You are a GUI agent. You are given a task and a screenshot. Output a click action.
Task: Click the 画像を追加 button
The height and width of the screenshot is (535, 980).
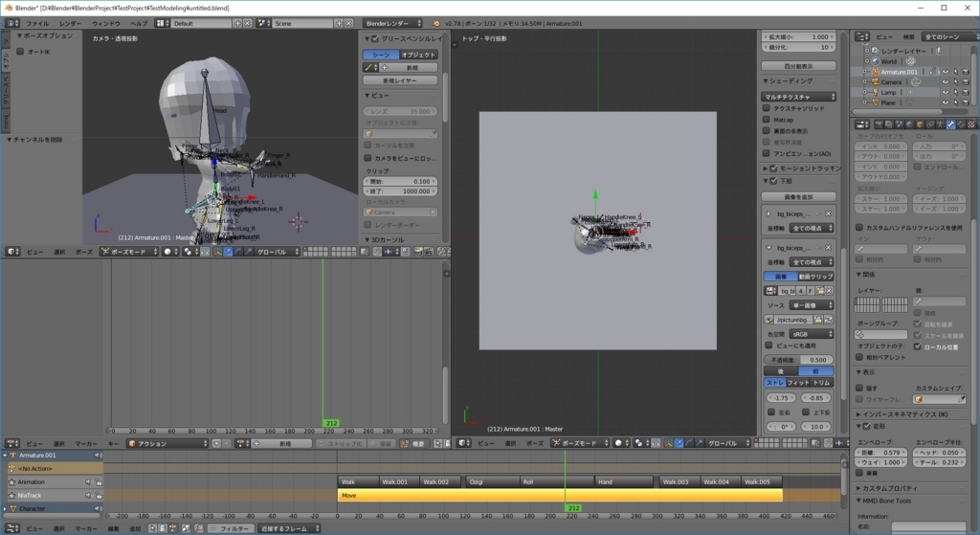point(799,197)
